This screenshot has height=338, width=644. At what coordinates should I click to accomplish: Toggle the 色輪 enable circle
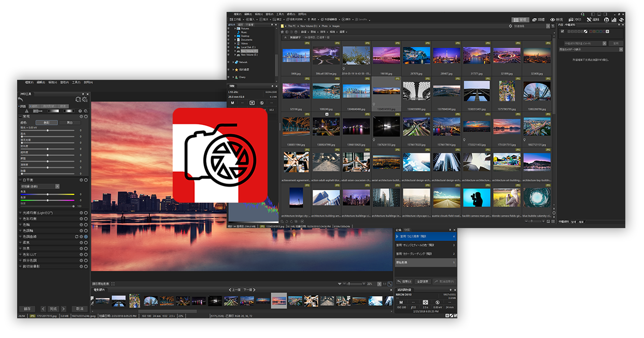[x=86, y=224]
